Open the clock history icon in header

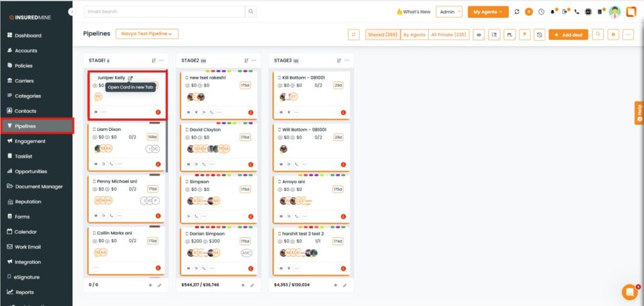[x=541, y=12]
